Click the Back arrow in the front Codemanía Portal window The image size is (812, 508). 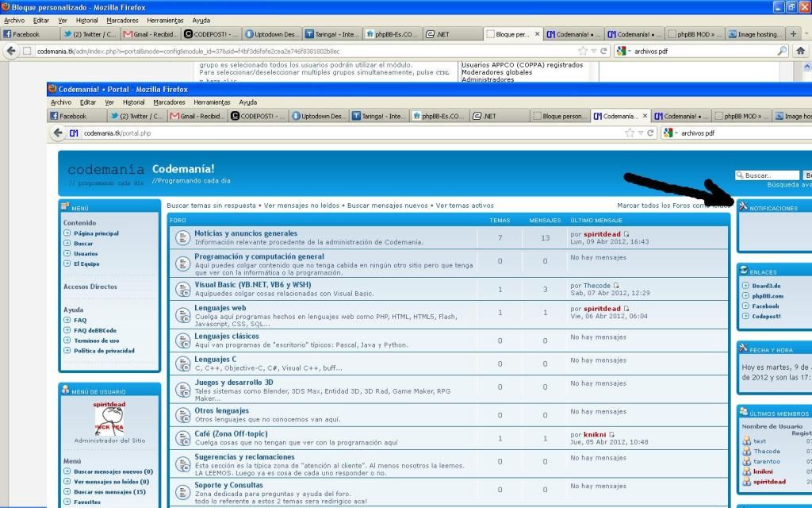pyautogui.click(x=59, y=133)
